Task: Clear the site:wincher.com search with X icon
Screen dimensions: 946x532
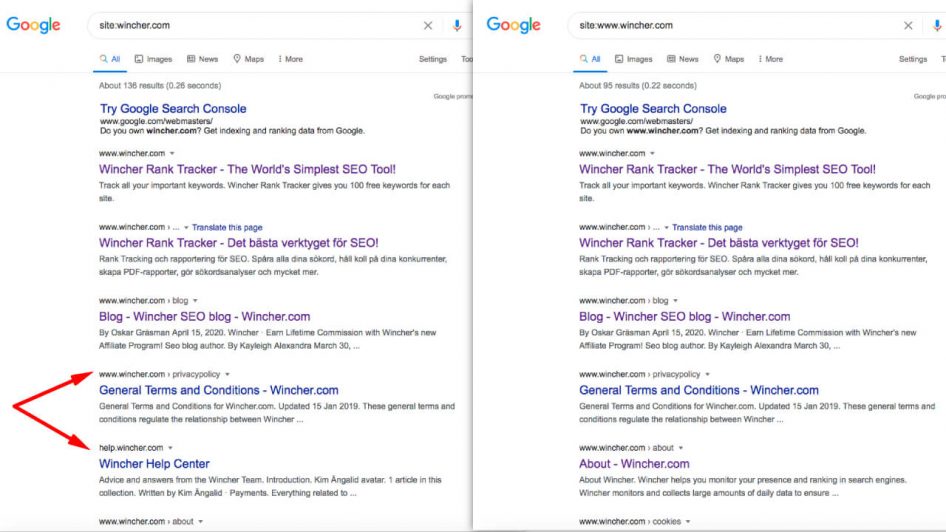Action: click(x=428, y=25)
